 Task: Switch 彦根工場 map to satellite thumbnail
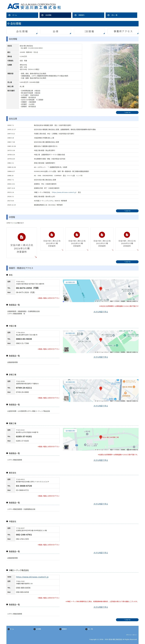(x=66, y=398)
